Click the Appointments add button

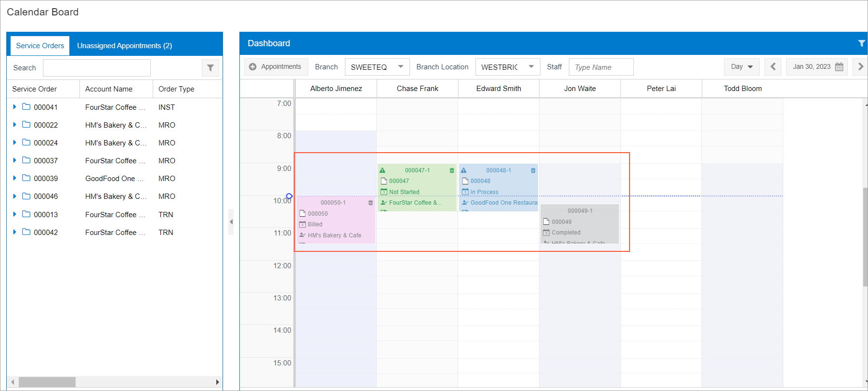tap(275, 67)
